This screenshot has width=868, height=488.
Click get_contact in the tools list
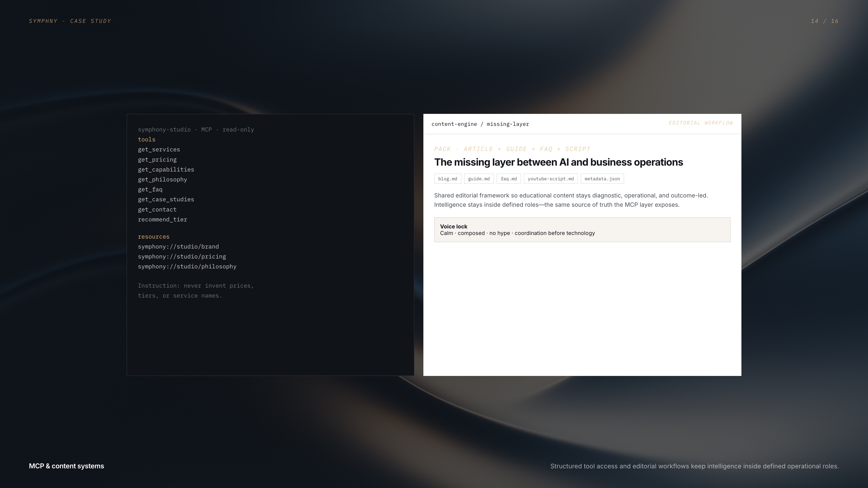(157, 209)
